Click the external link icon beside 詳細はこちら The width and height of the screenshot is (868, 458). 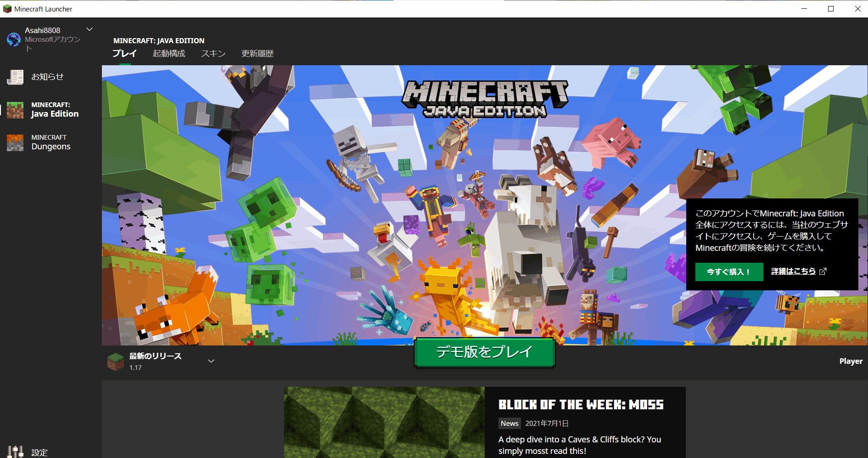coord(823,271)
